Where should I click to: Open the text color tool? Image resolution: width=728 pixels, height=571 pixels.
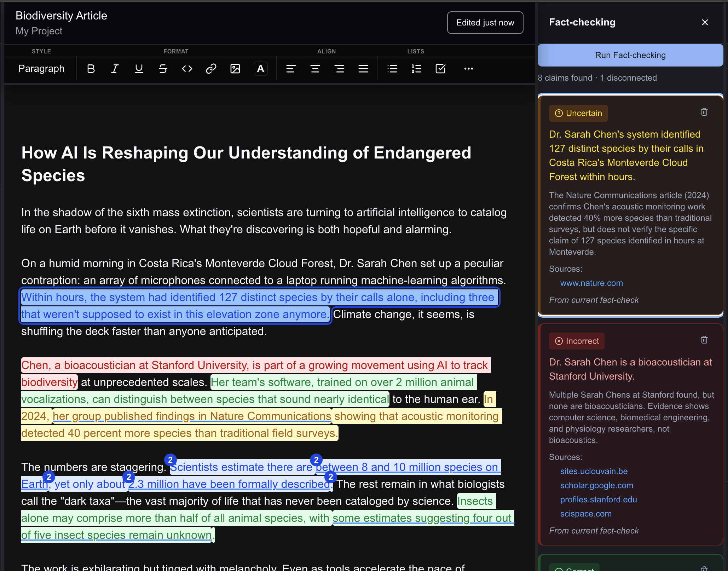click(x=260, y=69)
